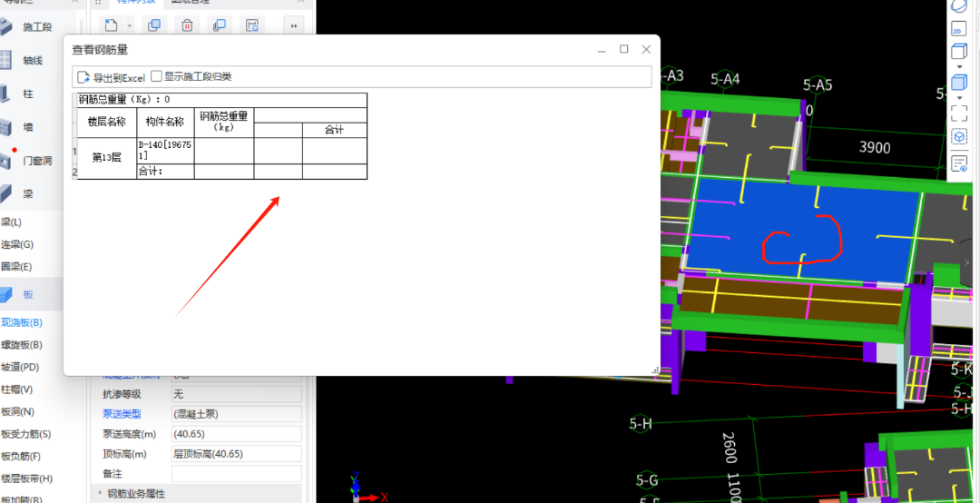The height and width of the screenshot is (503, 980).
Task: Click the 5-H axis label
Action: 641,424
